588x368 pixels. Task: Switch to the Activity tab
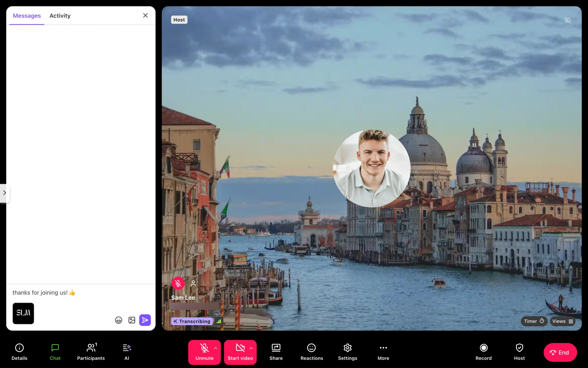[60, 16]
